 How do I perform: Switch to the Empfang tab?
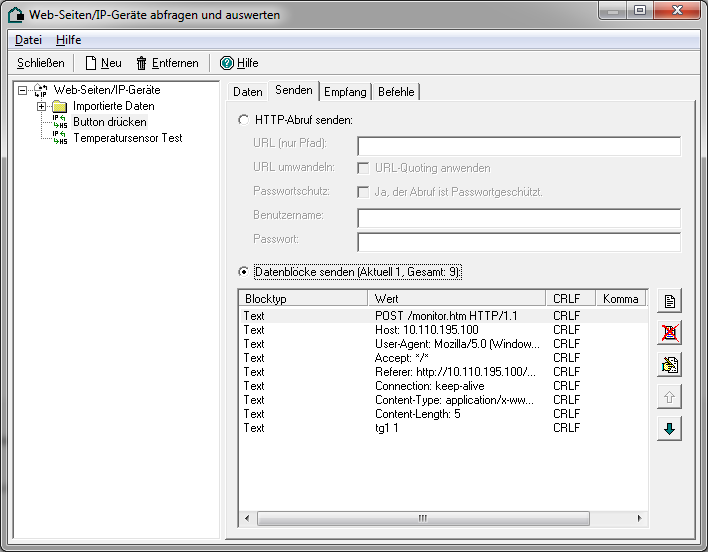tap(345, 92)
